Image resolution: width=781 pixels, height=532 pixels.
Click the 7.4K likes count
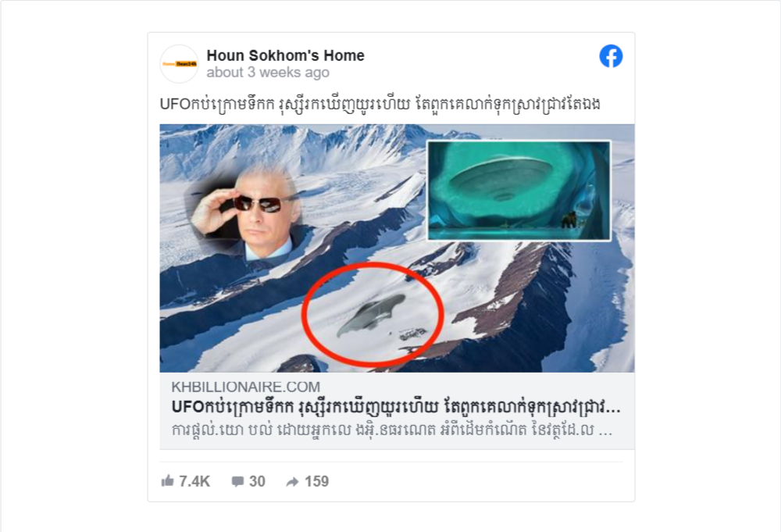pyautogui.click(x=194, y=481)
